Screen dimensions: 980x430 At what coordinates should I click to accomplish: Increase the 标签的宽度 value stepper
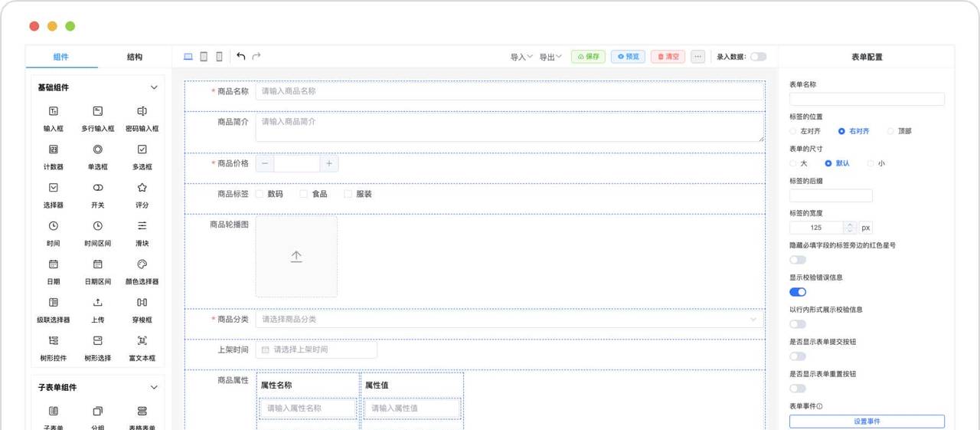[850, 225]
